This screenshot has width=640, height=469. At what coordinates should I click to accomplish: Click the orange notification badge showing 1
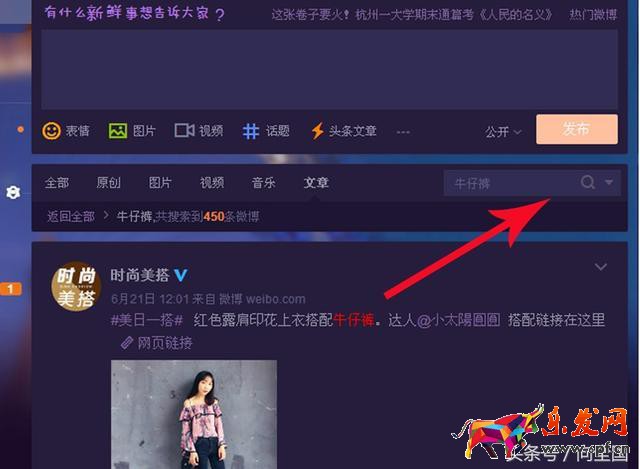[x=11, y=289]
